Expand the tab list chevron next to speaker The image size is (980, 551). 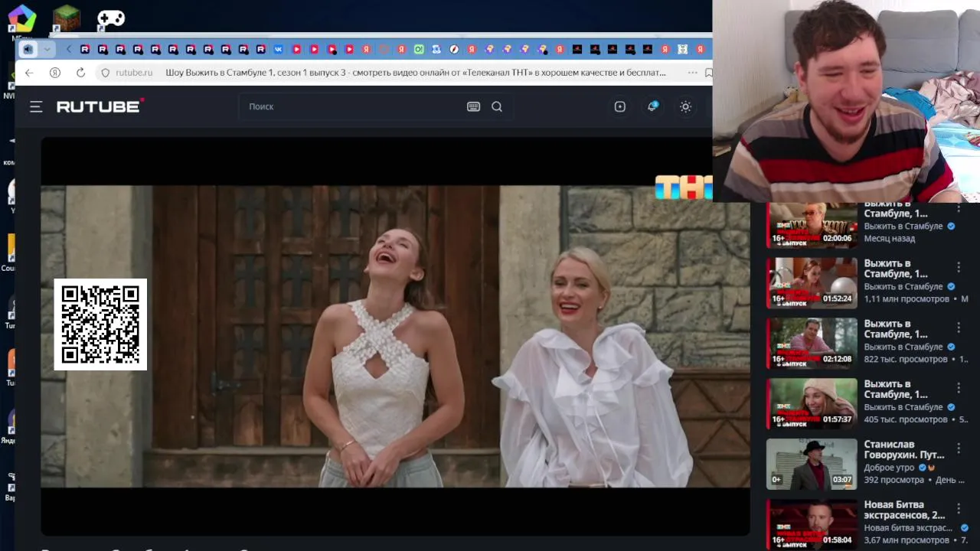pyautogui.click(x=47, y=49)
